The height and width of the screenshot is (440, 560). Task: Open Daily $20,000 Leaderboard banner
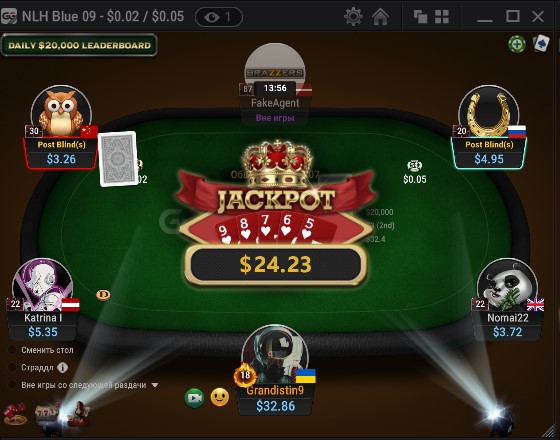(79, 45)
